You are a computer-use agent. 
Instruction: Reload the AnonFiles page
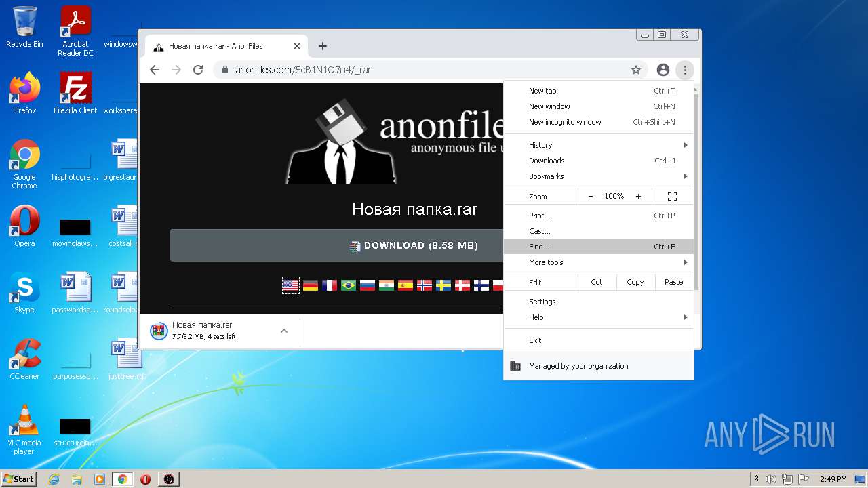(x=198, y=70)
